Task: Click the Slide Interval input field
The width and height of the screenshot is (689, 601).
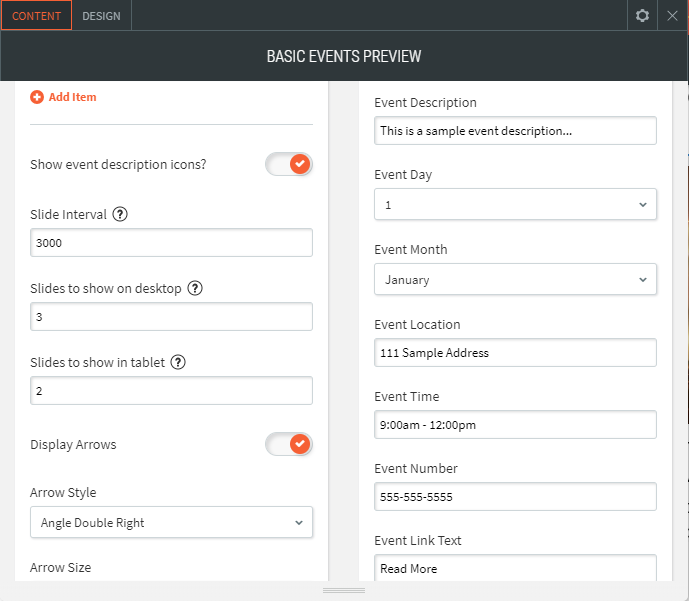Action: click(171, 243)
